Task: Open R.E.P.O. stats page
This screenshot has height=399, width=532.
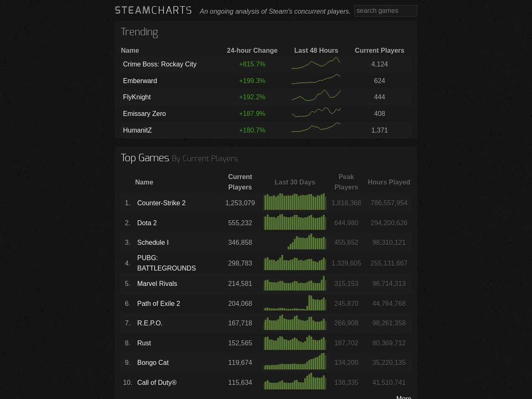Action: point(150,323)
